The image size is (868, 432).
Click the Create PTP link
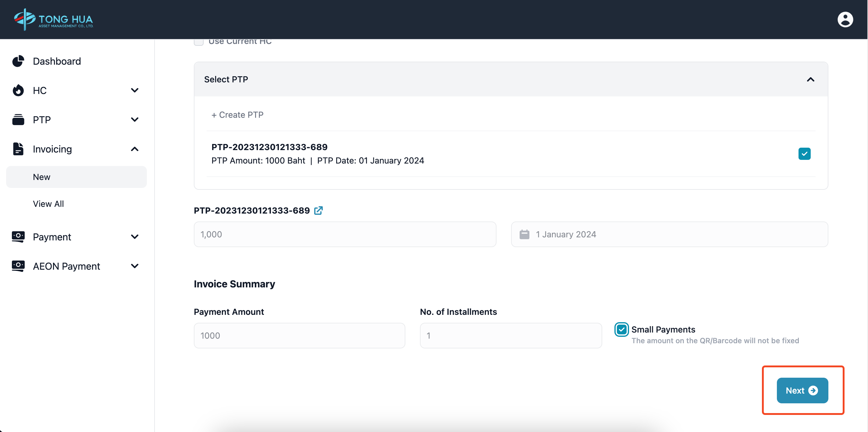click(x=237, y=115)
